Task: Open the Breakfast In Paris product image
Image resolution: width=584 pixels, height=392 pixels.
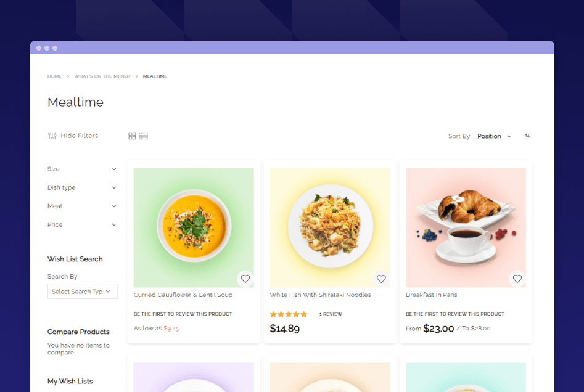Action: pos(466,227)
